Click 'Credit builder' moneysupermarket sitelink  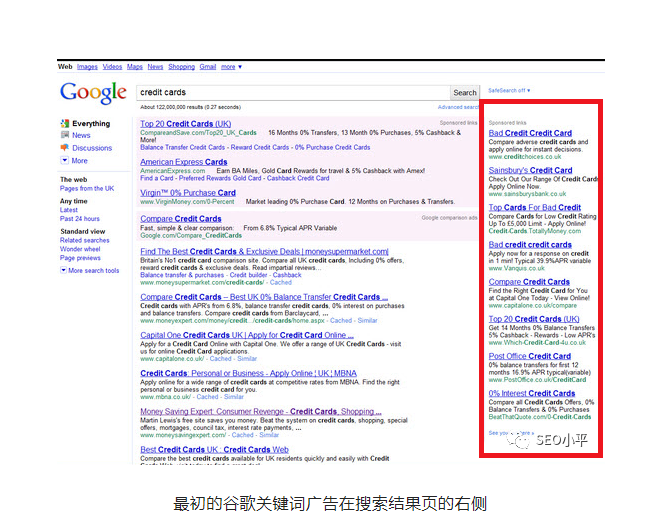248,275
